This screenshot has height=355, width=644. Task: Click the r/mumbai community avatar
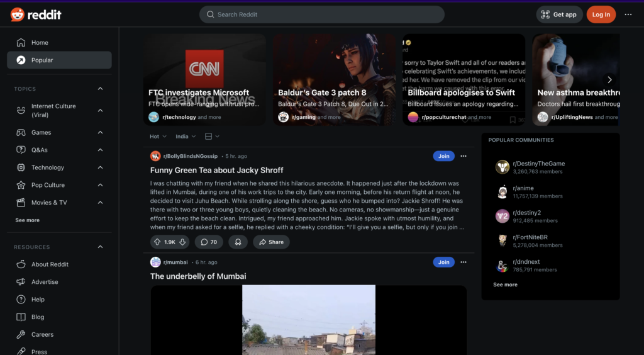pos(155,262)
